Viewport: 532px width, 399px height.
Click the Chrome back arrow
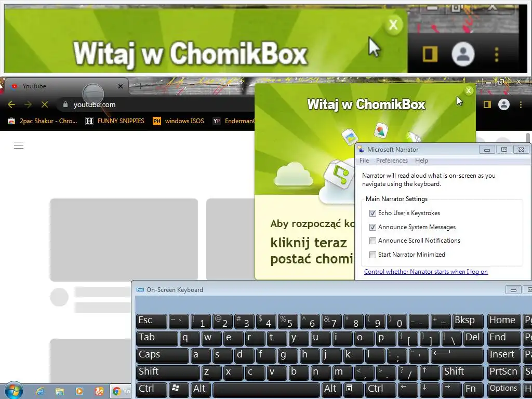tap(11, 104)
